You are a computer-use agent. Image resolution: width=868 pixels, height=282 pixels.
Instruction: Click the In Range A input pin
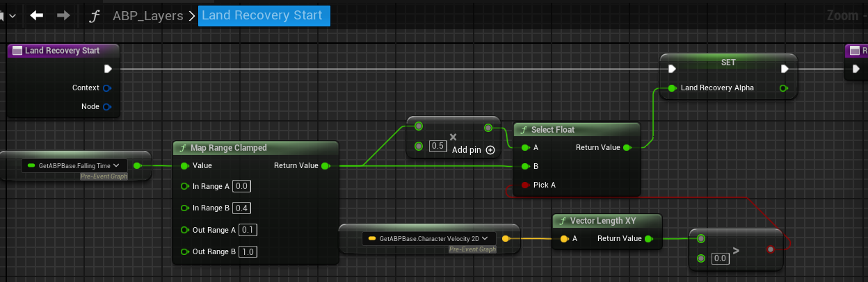point(184,187)
